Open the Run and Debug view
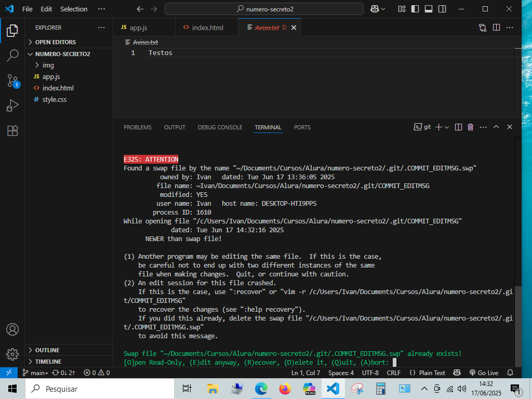Viewport: 532px width, 399px height. coord(12,105)
